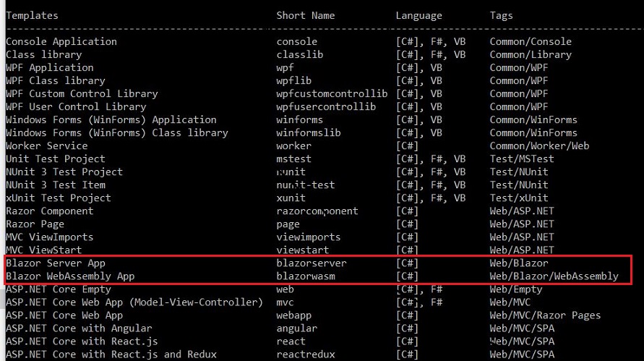Select the "Blazor Server App" template name
644x361 pixels.
click(x=56, y=263)
